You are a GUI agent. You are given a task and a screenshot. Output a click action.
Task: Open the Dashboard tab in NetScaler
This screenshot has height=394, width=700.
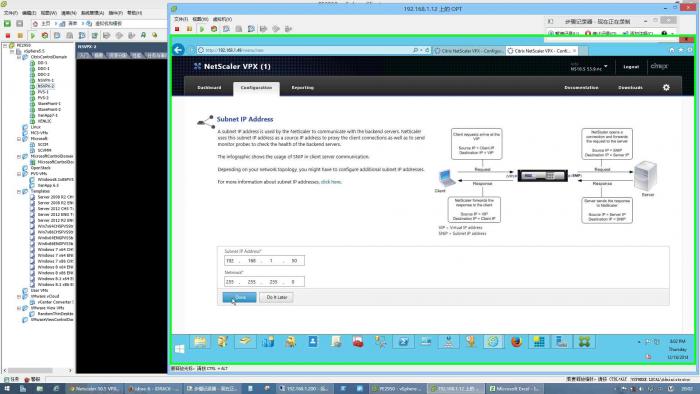tap(209, 87)
